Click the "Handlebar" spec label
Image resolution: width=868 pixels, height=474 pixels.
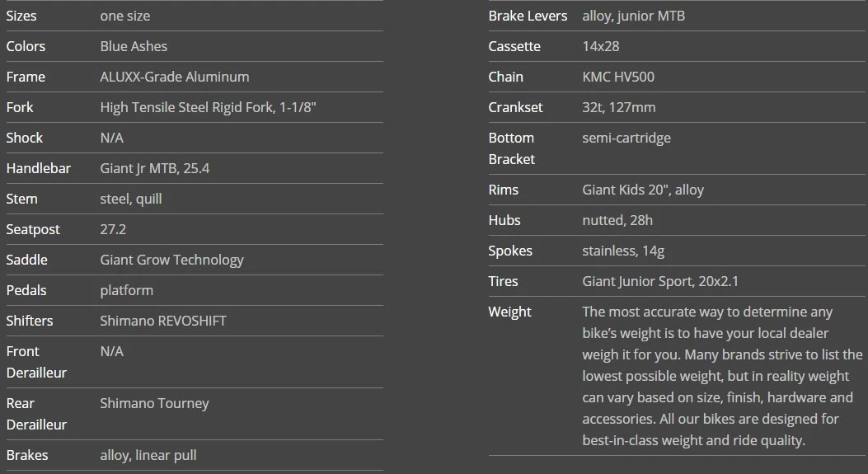point(39,168)
